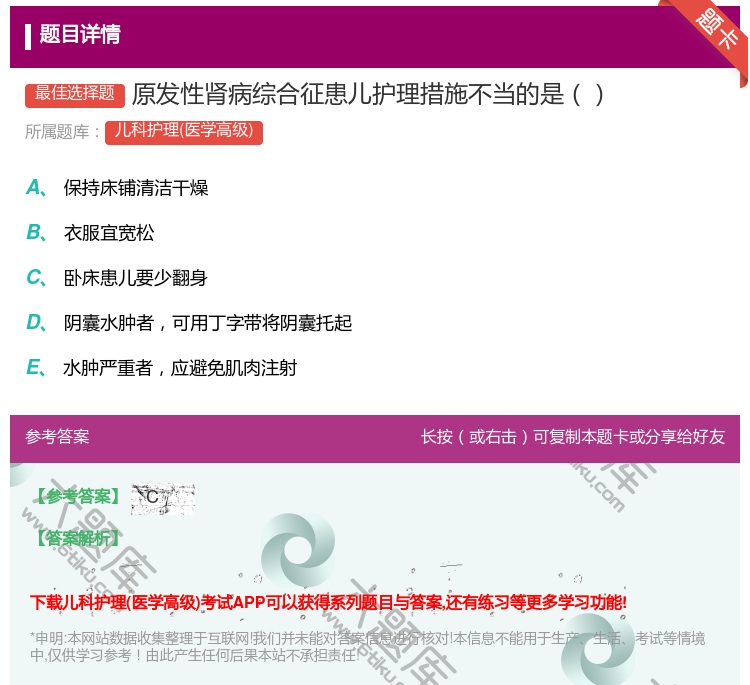Click the question title text 原发性肾病综合征
The width and height of the screenshot is (750, 685).
pyautogui.click(x=368, y=94)
